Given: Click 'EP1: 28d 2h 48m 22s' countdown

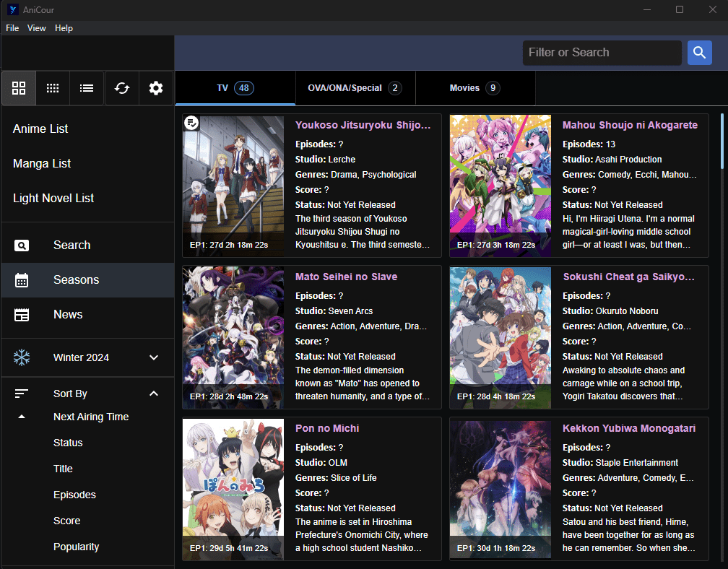Looking at the screenshot, I should click(229, 397).
